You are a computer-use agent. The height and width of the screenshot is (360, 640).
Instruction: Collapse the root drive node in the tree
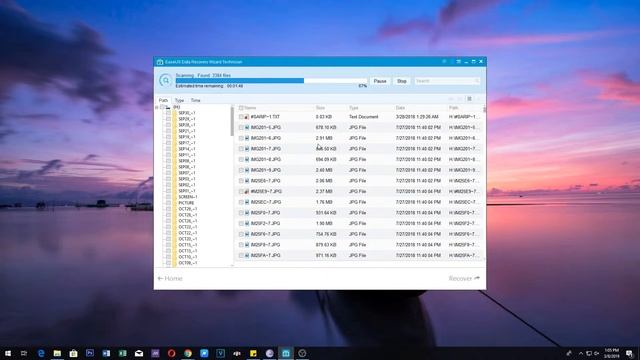(157, 107)
